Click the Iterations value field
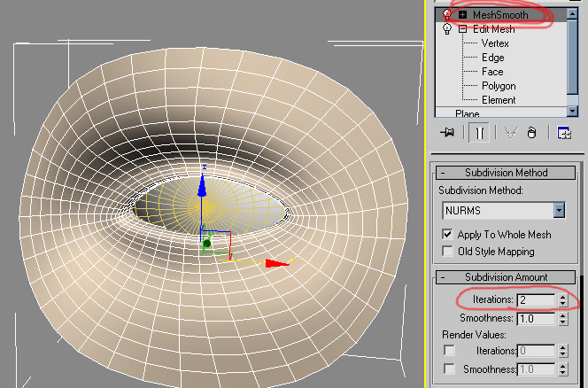 point(536,299)
